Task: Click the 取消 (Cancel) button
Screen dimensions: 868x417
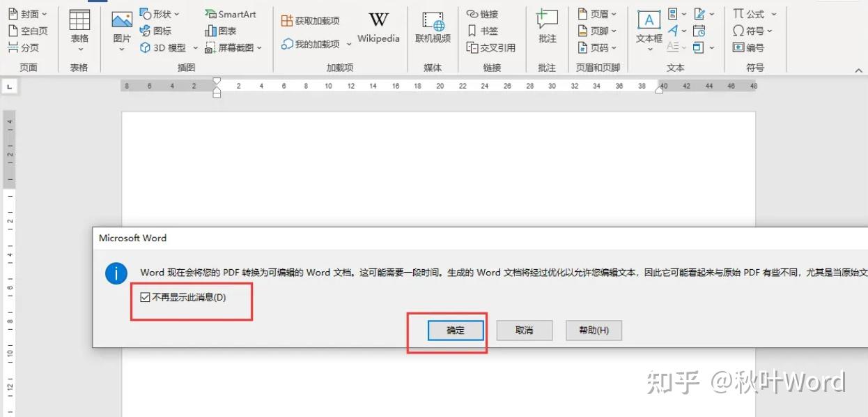Action: click(524, 330)
